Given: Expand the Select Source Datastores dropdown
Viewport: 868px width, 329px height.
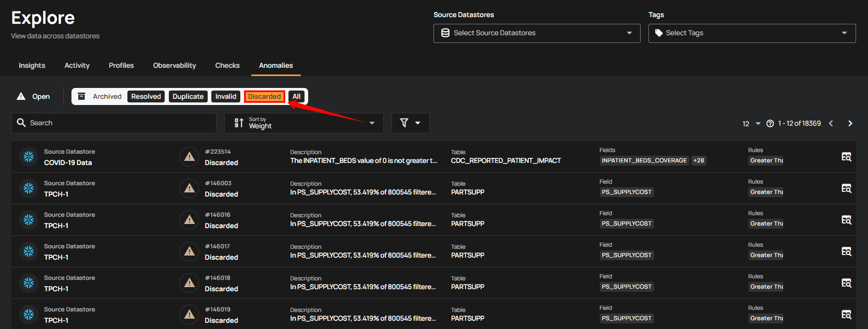Looking at the screenshot, I should [537, 33].
